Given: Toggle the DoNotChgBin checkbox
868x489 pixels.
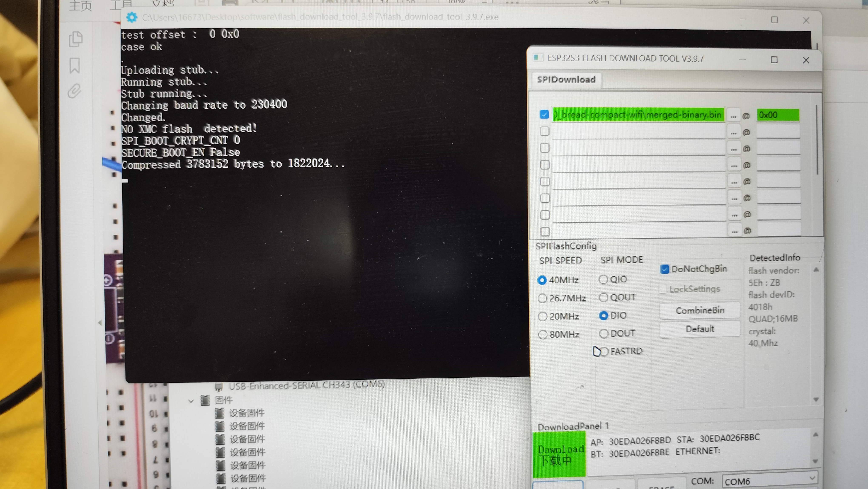Looking at the screenshot, I should [664, 269].
